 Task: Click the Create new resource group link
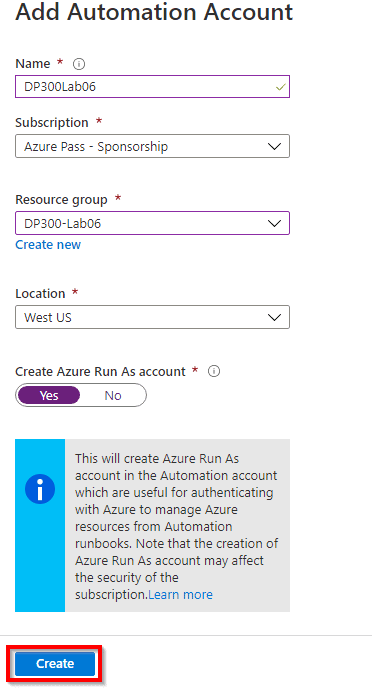tap(48, 245)
